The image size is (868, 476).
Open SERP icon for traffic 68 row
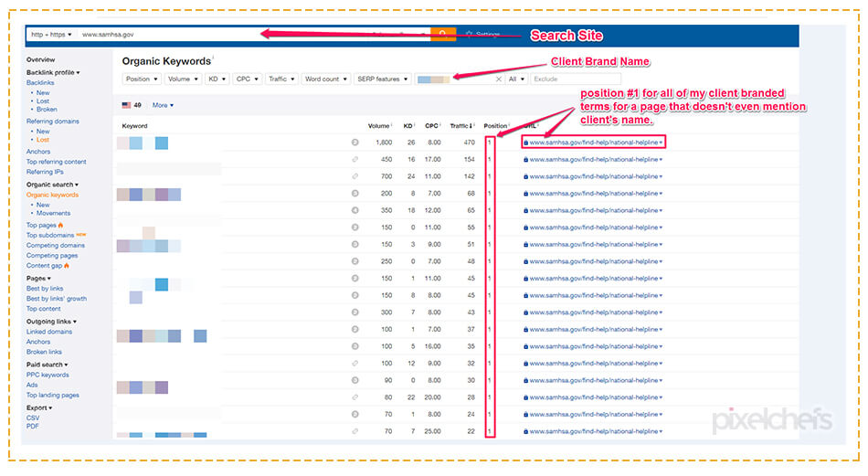355,193
